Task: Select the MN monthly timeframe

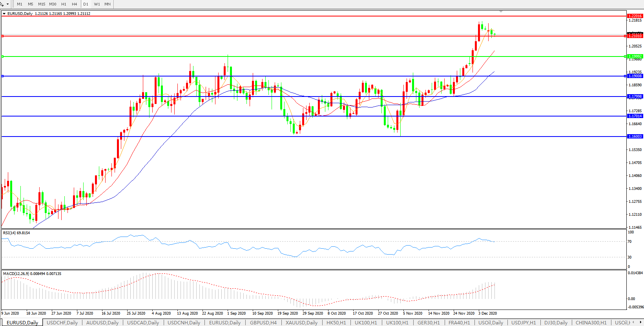Action: [108, 4]
